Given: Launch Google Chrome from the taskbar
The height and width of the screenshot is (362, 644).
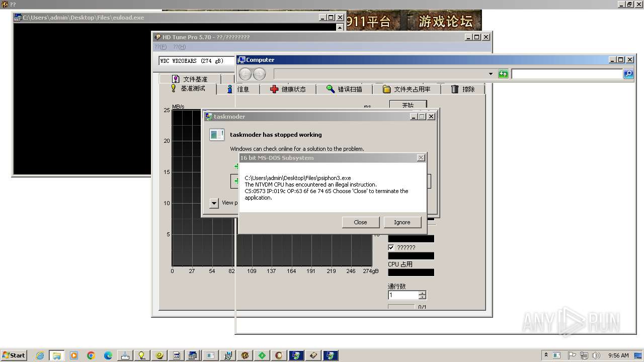Looking at the screenshot, I should (x=91, y=355).
